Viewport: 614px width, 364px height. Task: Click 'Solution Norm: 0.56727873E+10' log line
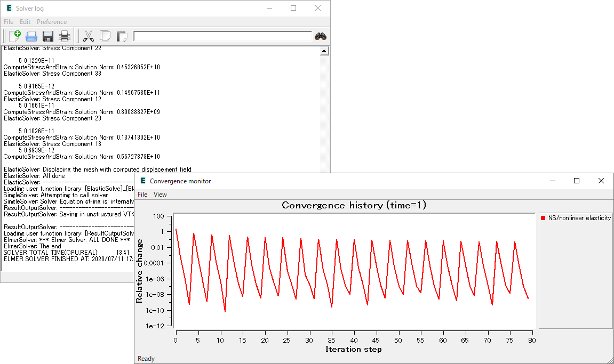point(82,157)
